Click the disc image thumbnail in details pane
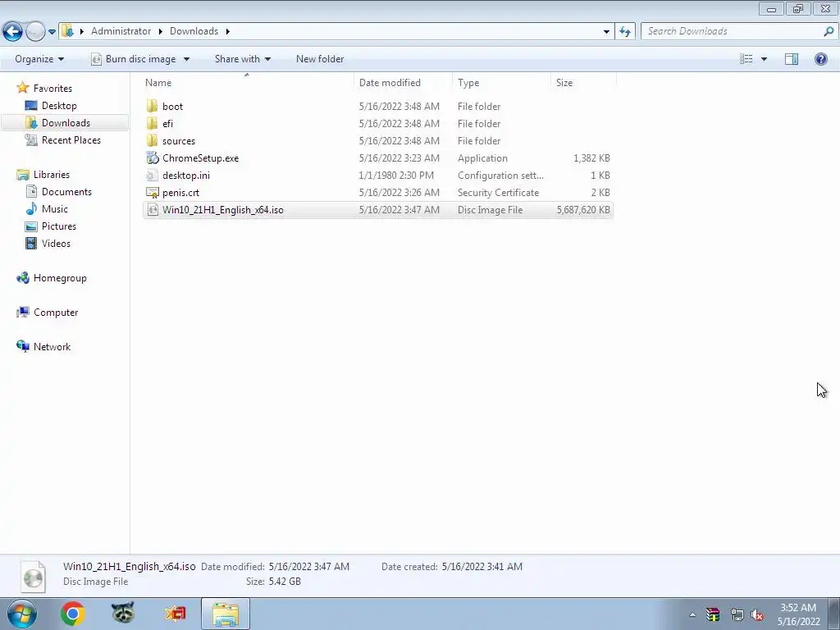This screenshot has height=630, width=840. coord(33,577)
